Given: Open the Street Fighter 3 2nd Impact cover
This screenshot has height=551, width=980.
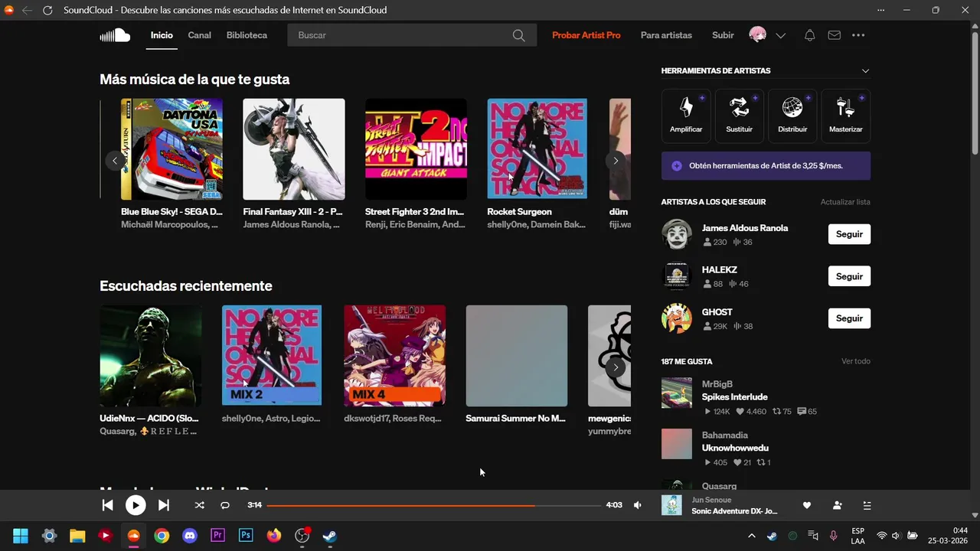Looking at the screenshot, I should 416,149.
